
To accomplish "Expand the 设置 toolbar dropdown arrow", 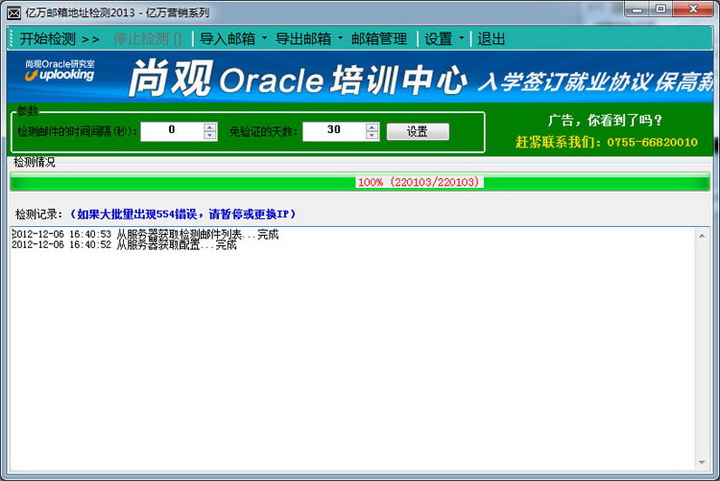I will [x=461, y=39].
